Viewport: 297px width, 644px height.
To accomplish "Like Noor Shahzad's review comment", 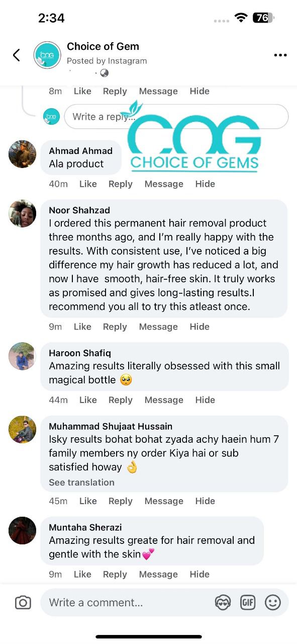I will pyautogui.click(x=82, y=327).
